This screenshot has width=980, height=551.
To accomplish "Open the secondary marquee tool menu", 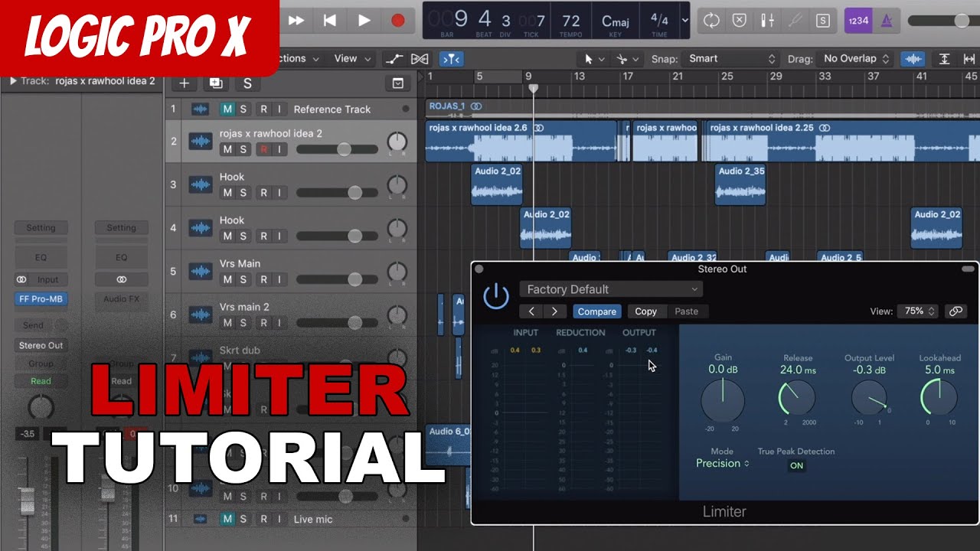I will coord(626,59).
